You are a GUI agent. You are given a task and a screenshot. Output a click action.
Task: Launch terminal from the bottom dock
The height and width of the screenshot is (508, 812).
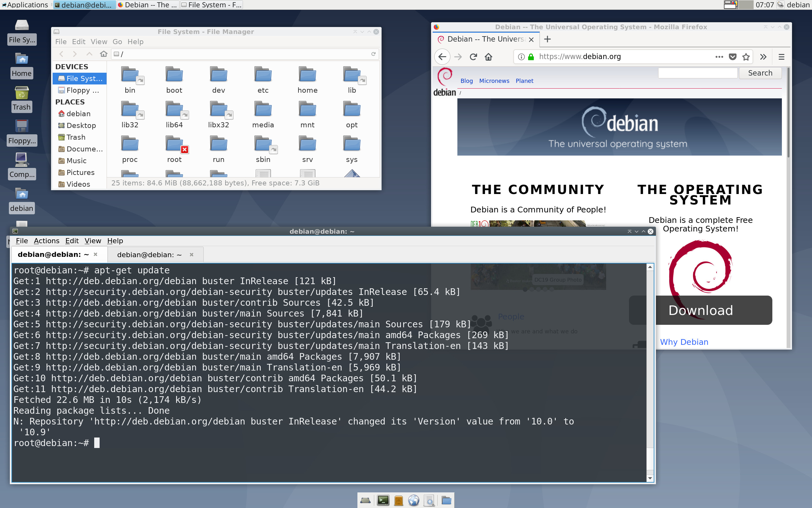pos(383,500)
